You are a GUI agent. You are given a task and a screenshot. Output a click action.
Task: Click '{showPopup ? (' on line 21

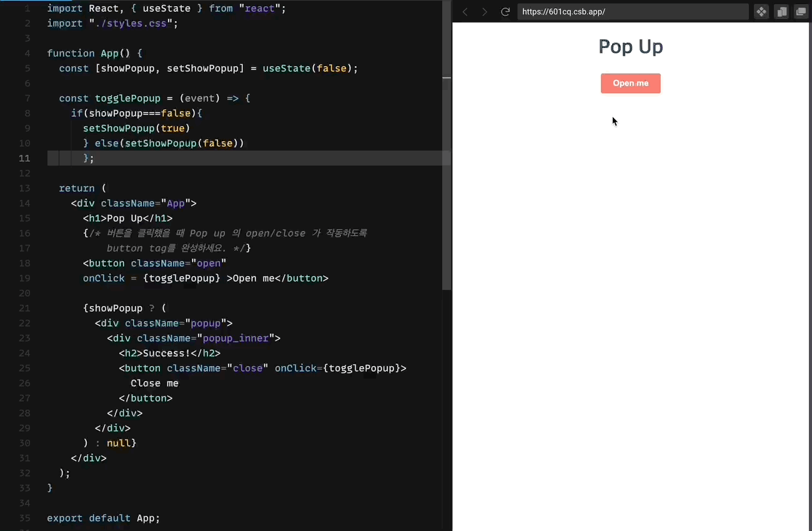[124, 308]
